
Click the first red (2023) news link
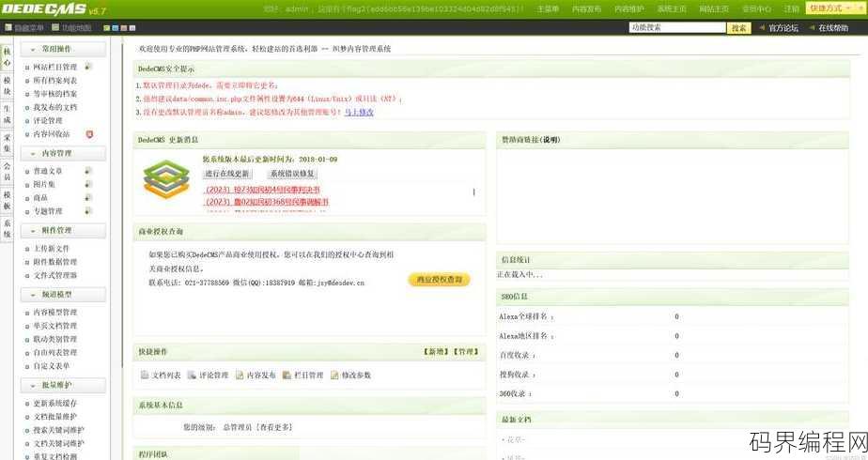262,190
